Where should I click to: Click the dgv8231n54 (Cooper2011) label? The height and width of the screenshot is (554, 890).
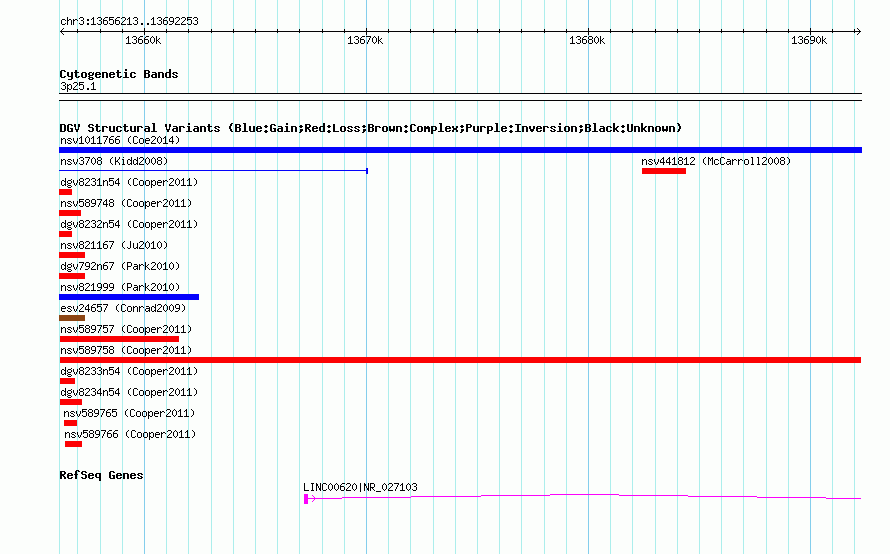click(129, 182)
